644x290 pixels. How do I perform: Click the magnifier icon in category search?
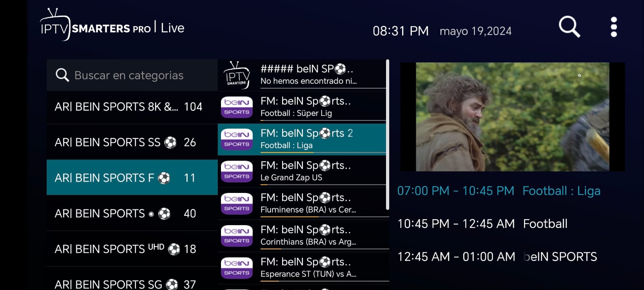tap(62, 75)
